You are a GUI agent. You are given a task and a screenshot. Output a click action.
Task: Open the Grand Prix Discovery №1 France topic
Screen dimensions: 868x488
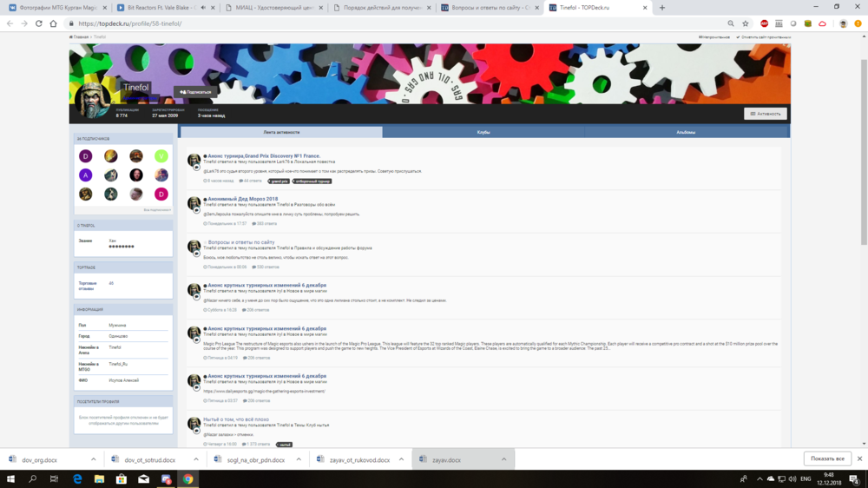264,156
